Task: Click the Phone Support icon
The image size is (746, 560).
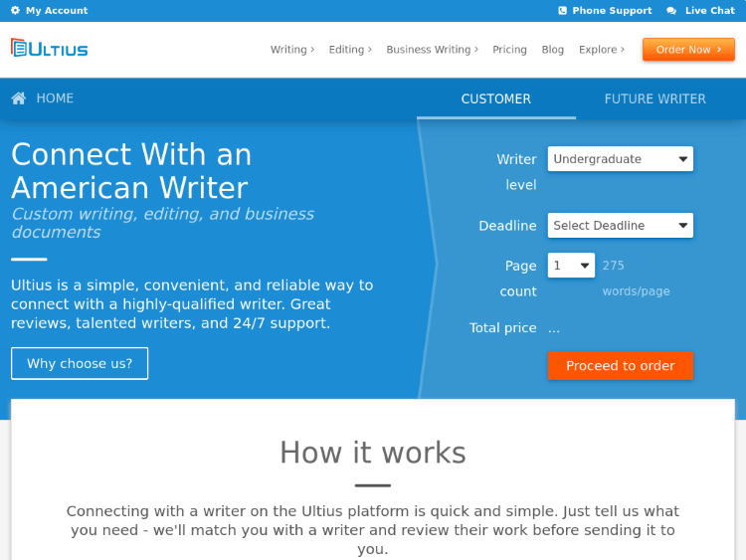Action: pos(562,11)
